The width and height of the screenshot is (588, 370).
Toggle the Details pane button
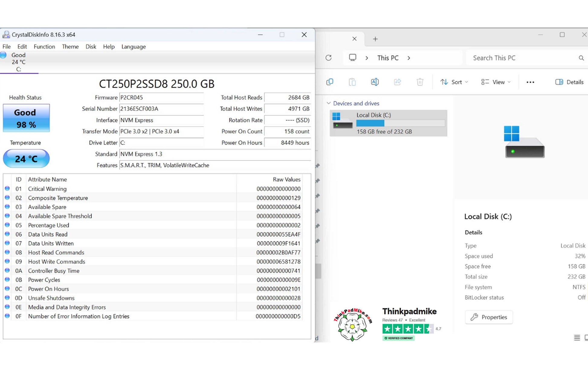[x=570, y=82]
